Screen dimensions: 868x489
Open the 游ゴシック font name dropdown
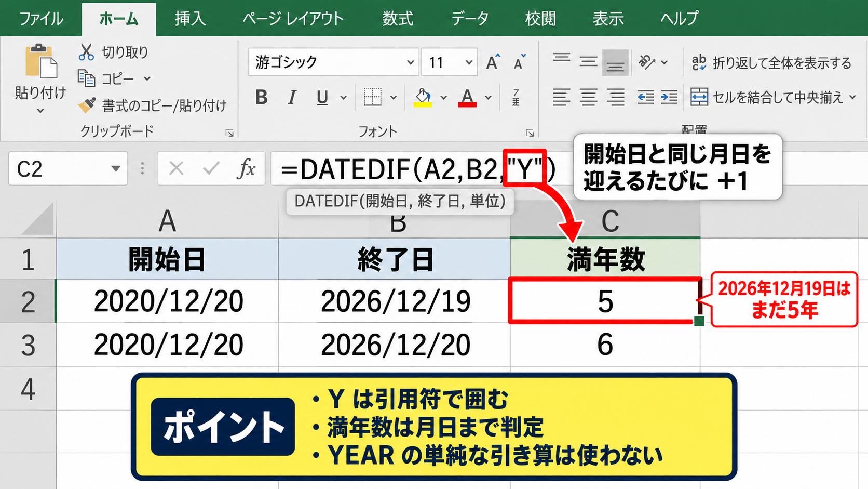(410, 62)
